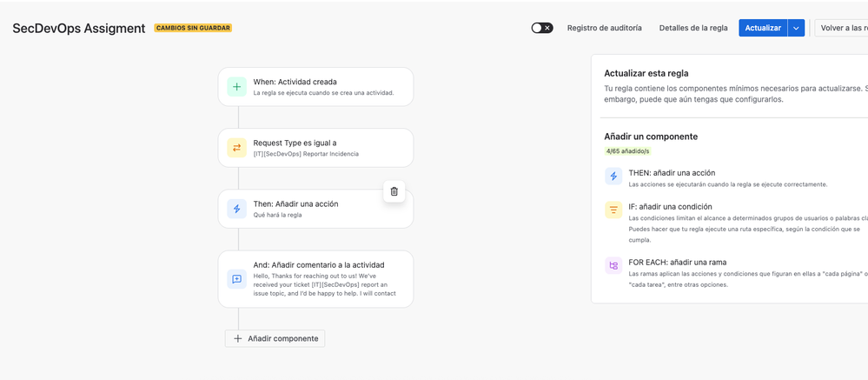Open the Añadir comentario a la actividad card
This screenshot has width=868, height=380.
point(315,279)
